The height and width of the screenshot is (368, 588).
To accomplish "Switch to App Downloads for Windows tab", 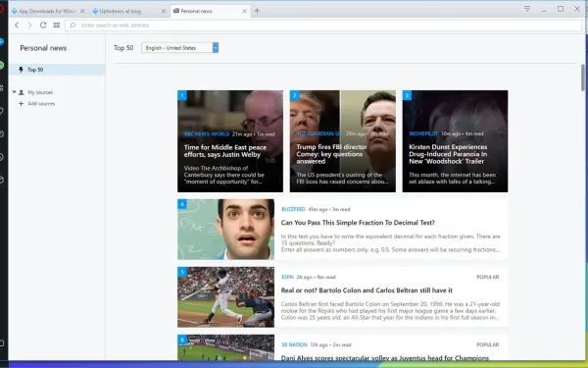I will pyautogui.click(x=48, y=11).
